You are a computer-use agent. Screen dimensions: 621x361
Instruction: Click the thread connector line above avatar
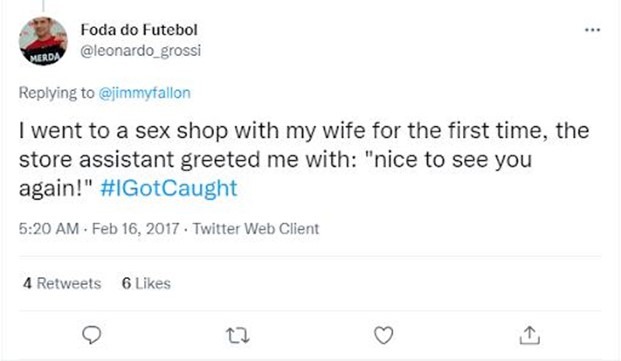[43, 6]
